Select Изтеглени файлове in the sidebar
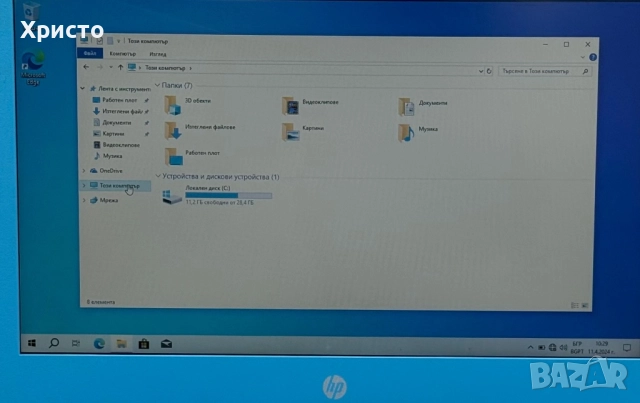The width and height of the screenshot is (640, 403). [x=119, y=111]
